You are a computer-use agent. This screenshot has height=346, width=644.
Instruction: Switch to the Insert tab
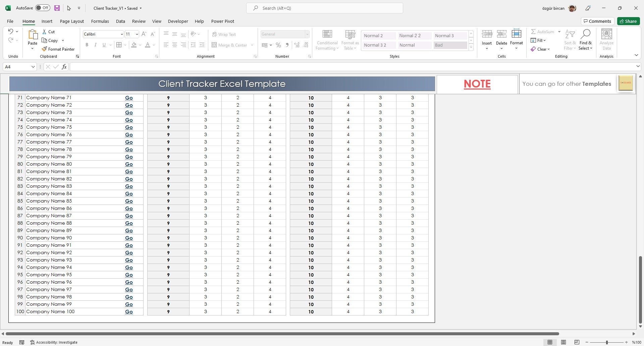click(47, 21)
